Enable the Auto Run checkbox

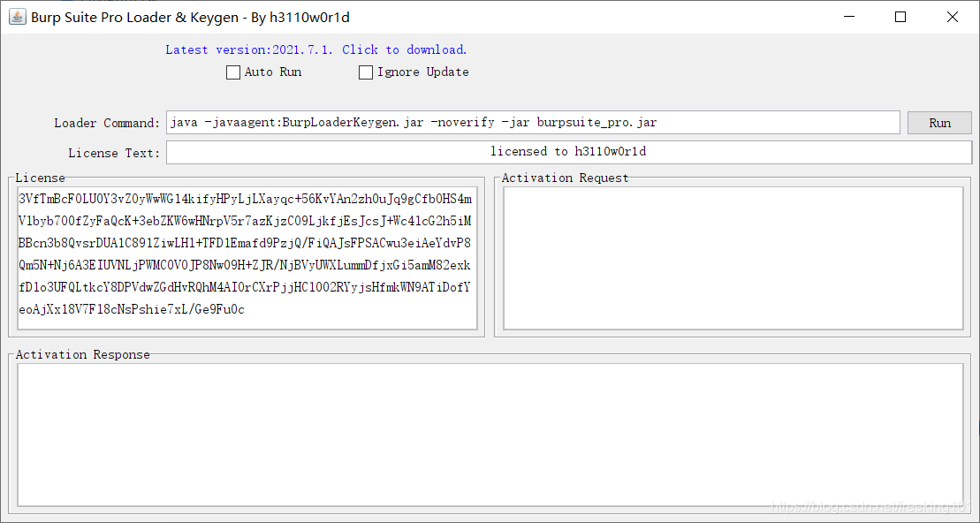tap(233, 72)
